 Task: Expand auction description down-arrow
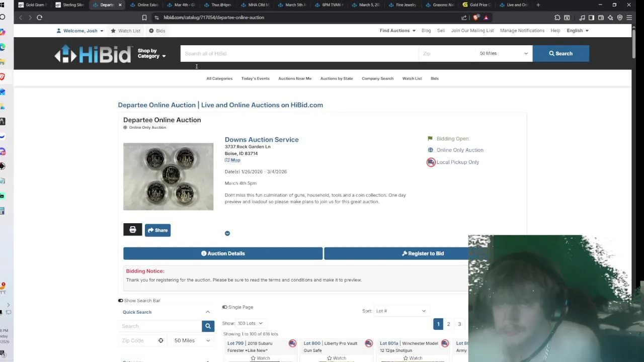pos(227,233)
